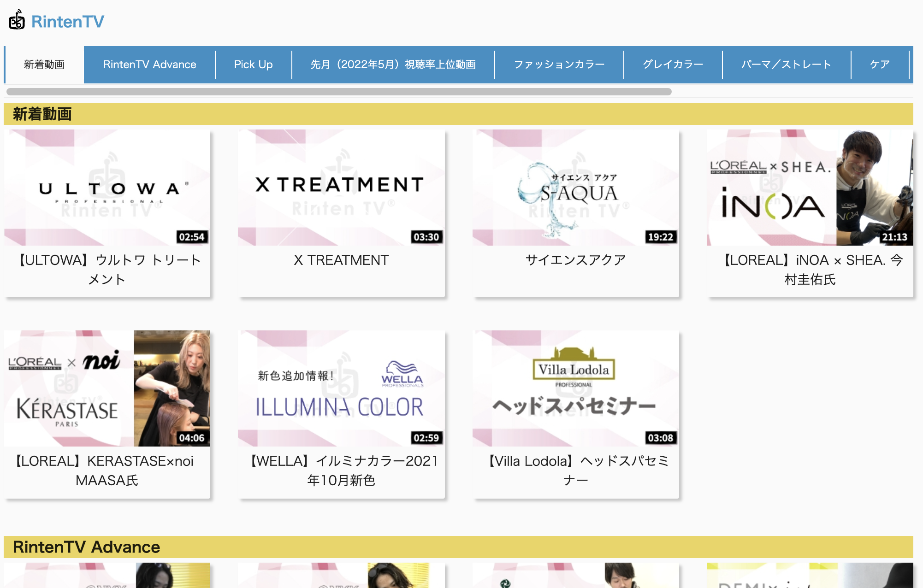Switch to the ファッションカラー tab

[559, 65]
